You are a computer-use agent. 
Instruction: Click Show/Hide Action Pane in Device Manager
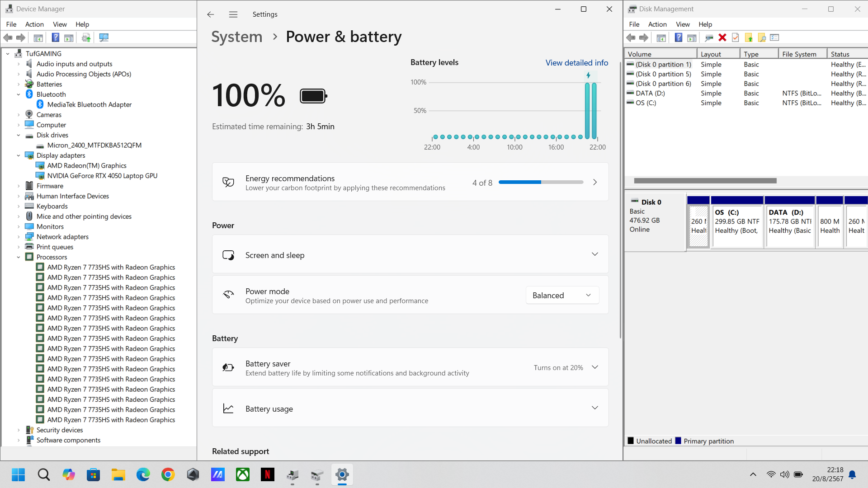click(69, 38)
